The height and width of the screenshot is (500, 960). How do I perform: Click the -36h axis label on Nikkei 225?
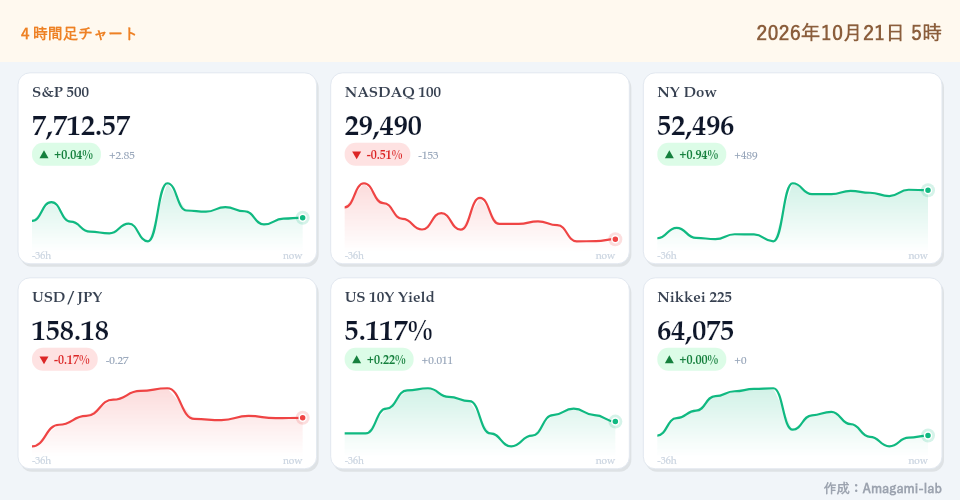[x=667, y=461]
